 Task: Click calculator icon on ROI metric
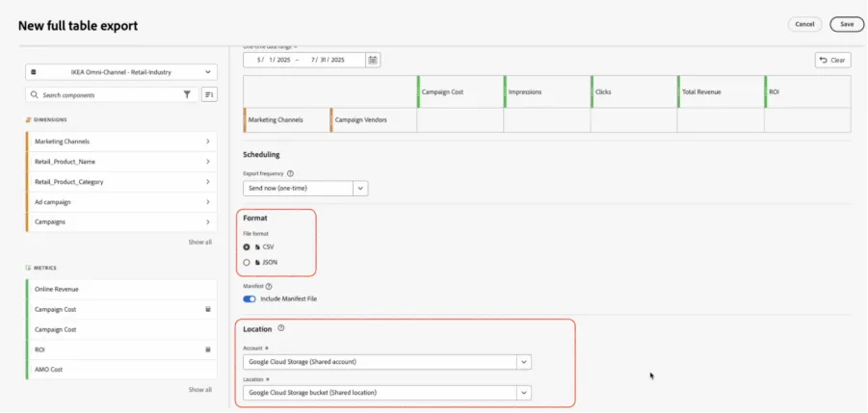tap(208, 350)
